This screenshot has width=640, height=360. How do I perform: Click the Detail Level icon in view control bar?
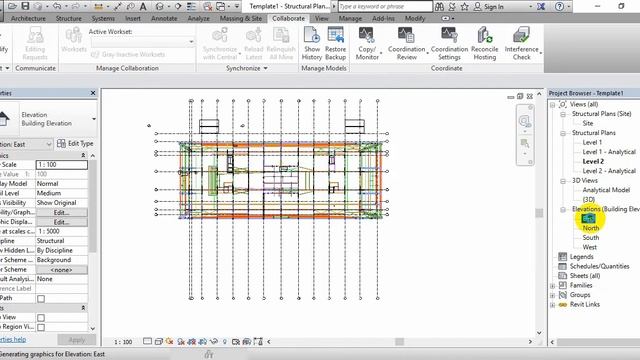click(147, 342)
